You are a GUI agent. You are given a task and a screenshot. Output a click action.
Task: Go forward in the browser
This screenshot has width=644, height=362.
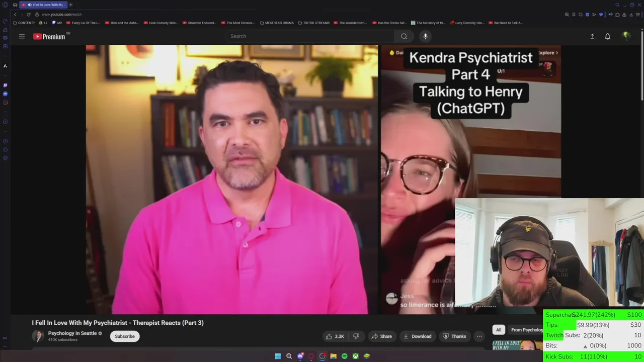pos(22,15)
